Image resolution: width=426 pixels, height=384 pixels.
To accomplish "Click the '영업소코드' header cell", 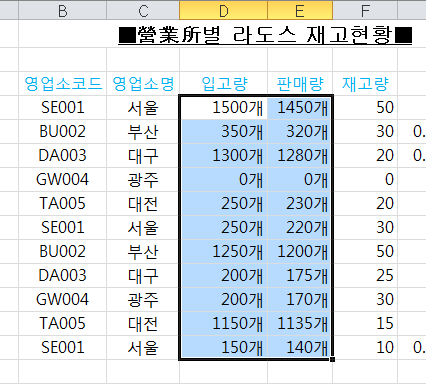I will click(62, 84).
